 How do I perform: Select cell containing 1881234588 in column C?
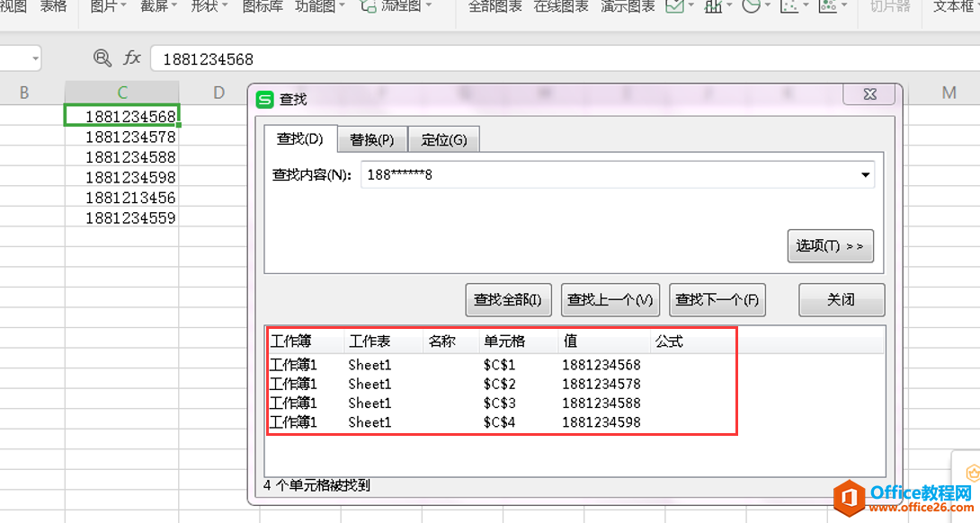(122, 156)
